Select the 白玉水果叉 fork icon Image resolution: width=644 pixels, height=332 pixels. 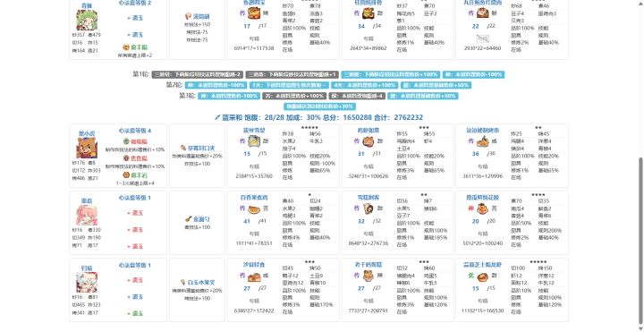[182, 282]
